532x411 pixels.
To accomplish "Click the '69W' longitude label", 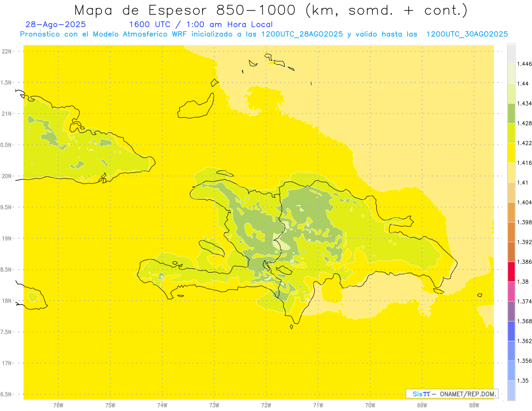I will coord(422,405).
